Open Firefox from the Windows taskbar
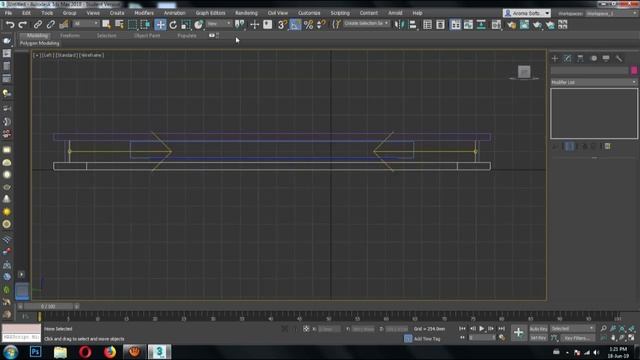This screenshot has height=360, width=640. 110,352
